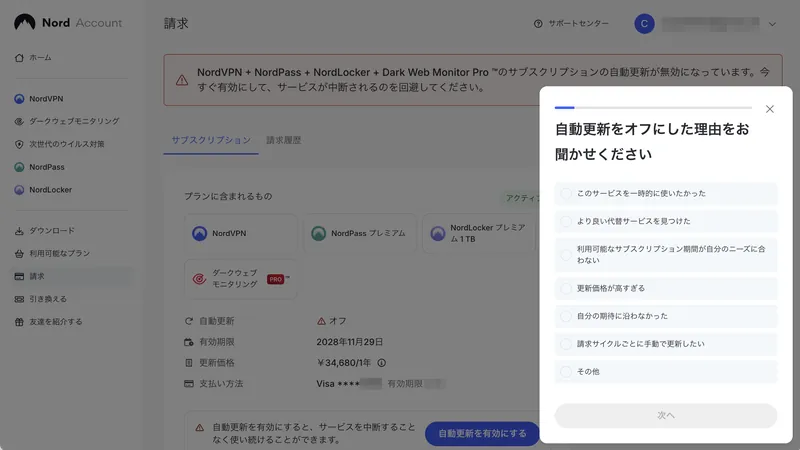Click プランに含まれるもの heading
800x450 pixels.
(x=228, y=196)
